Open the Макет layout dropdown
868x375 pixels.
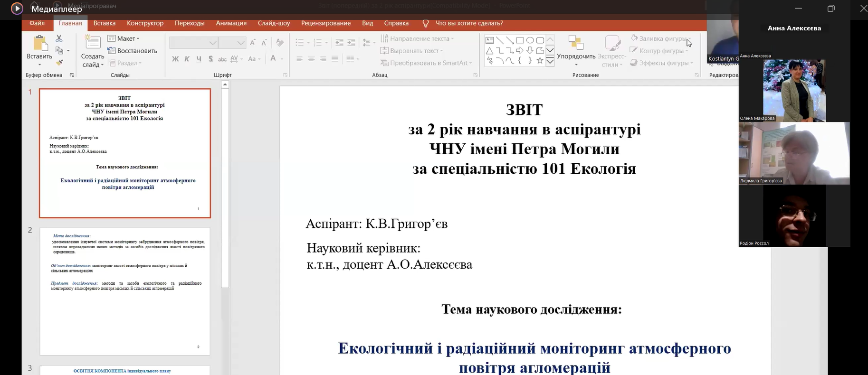[x=124, y=38]
